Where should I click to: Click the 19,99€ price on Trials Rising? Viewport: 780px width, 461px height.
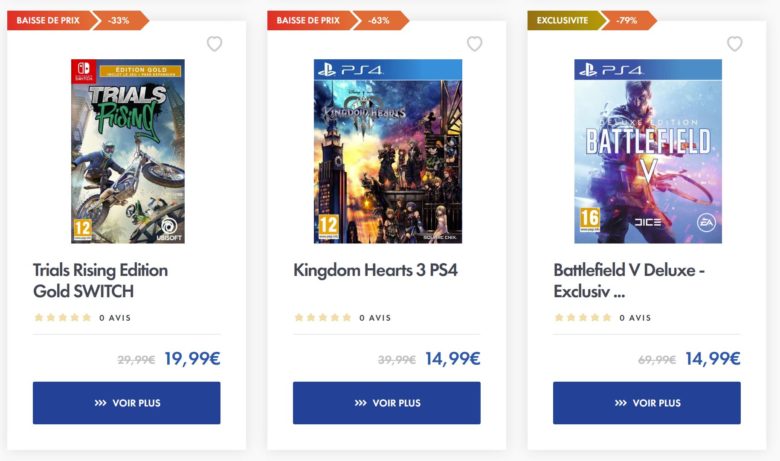point(192,359)
